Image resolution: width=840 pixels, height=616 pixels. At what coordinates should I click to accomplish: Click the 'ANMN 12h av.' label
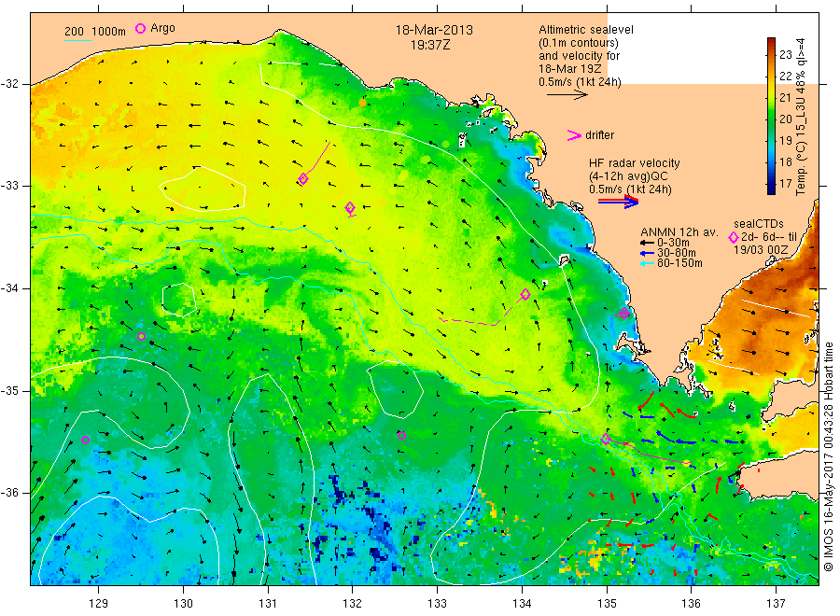coord(679,232)
